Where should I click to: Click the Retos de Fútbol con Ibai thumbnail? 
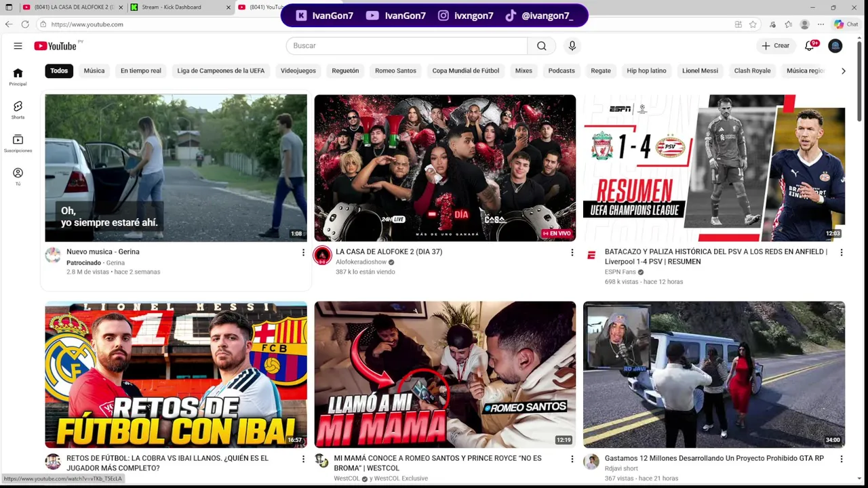pyautogui.click(x=176, y=375)
